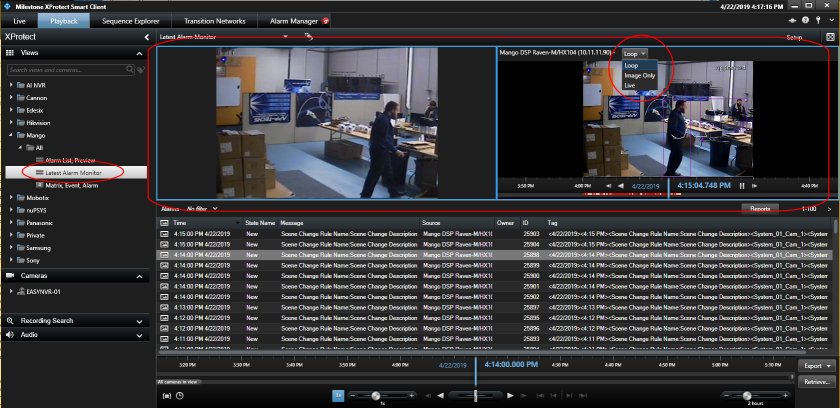Image resolution: width=840 pixels, height=408 pixels.
Task: Pause the alarm clip playback
Action: (742, 186)
